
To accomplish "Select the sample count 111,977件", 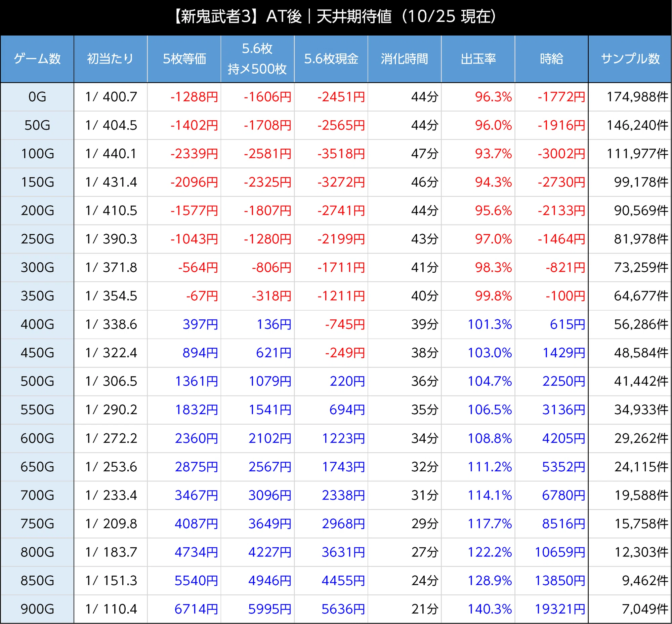I will 638,154.
